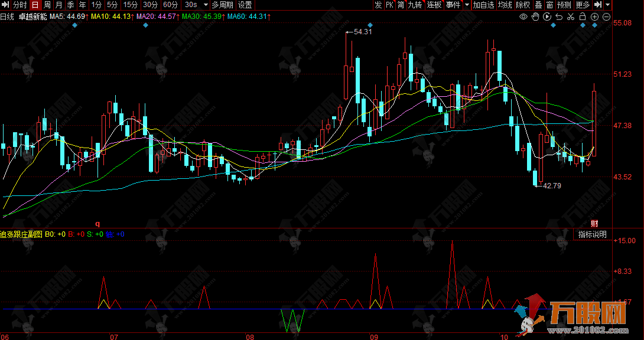Select the hand pan tool

(535, 17)
